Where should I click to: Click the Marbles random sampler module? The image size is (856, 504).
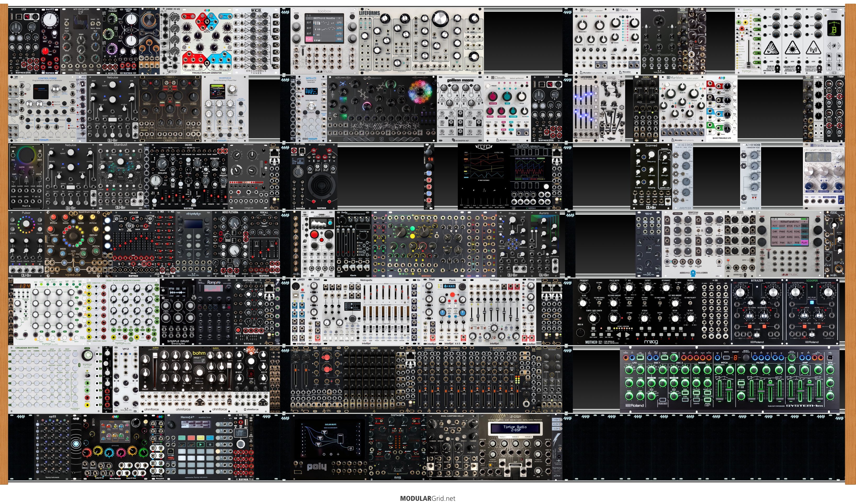tap(682, 109)
